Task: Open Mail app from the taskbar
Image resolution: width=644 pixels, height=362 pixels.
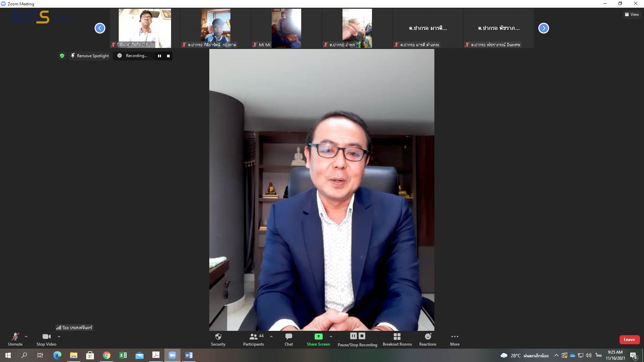Action: tap(140, 355)
